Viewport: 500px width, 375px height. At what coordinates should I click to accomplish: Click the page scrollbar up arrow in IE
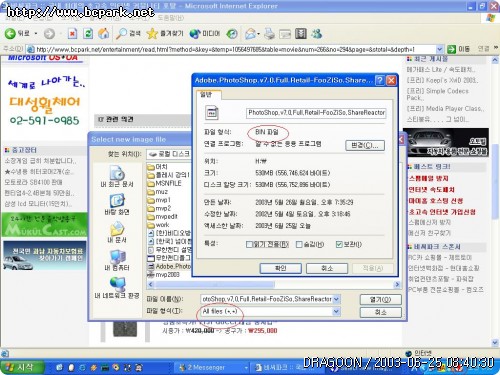[495, 60]
